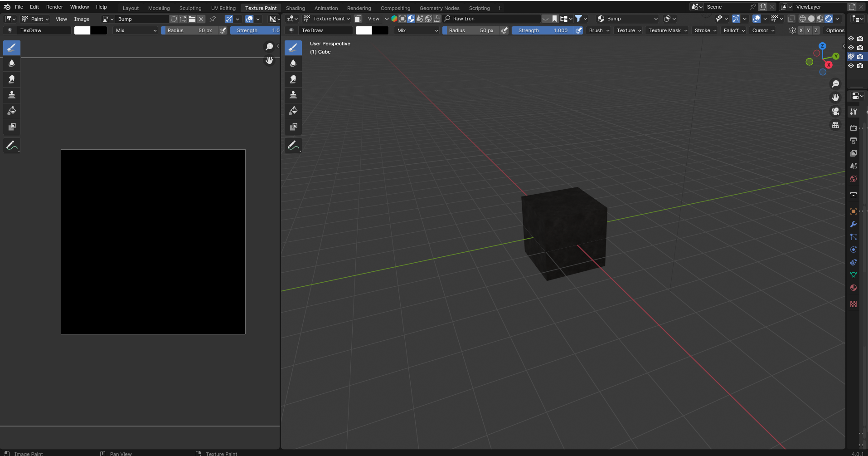Toggle show gizmos in 3D viewport
868x456 pixels.
click(736, 19)
